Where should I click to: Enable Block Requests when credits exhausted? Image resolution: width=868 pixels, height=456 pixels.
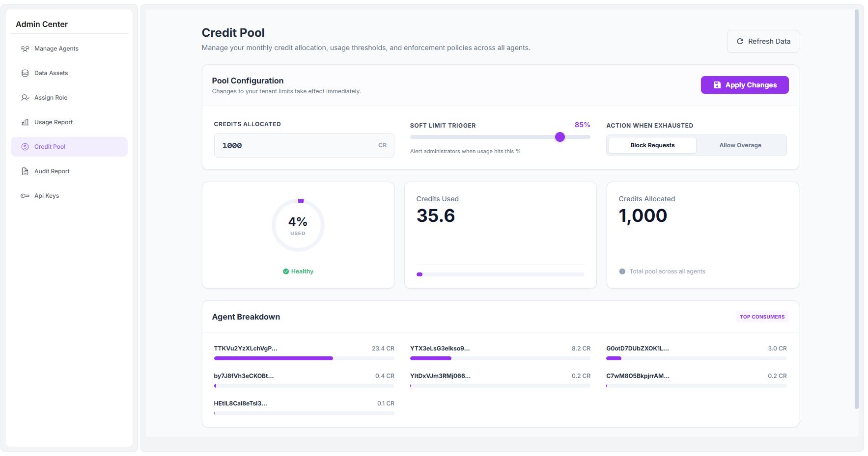(652, 145)
